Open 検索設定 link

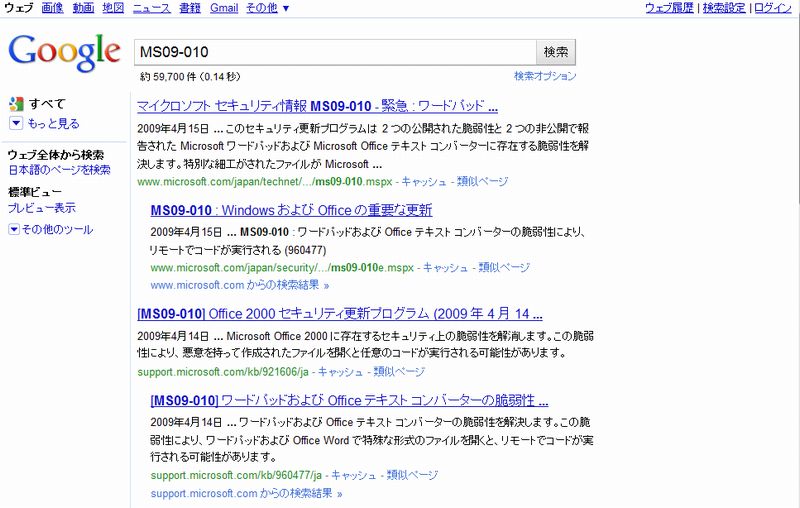tap(724, 8)
